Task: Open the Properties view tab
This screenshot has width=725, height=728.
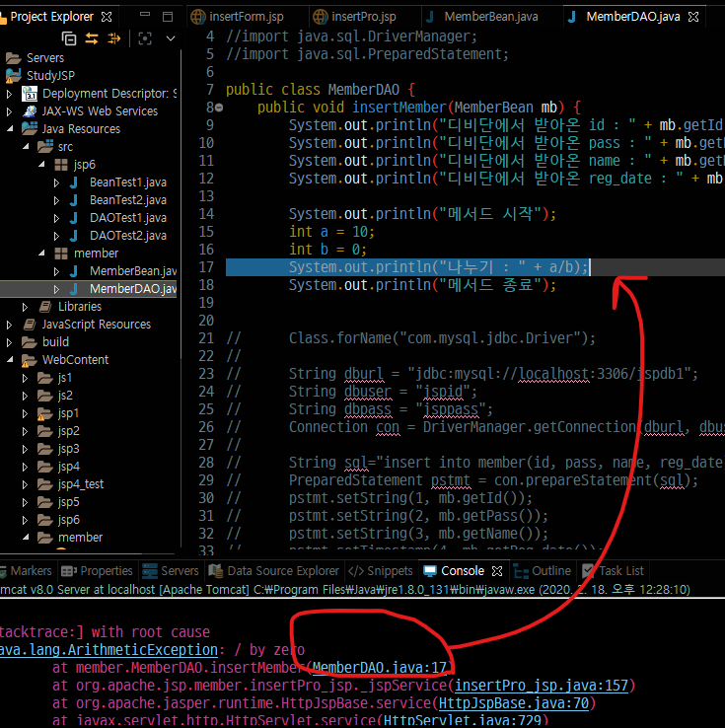Action: tap(97, 571)
